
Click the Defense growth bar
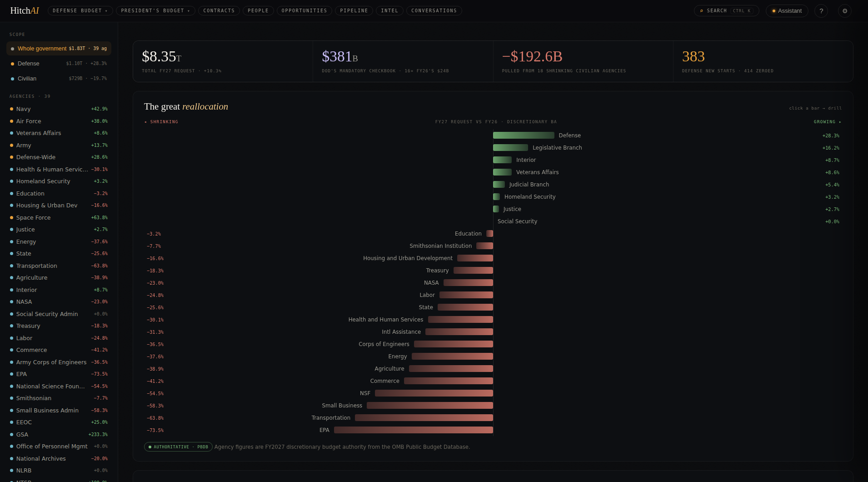(x=524, y=136)
